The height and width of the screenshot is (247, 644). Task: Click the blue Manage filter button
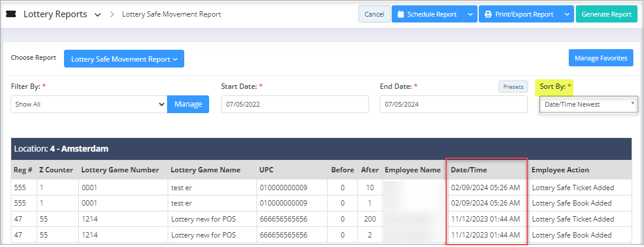188,104
